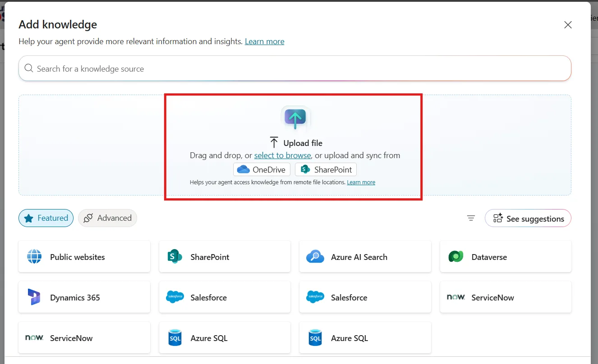Click the SharePoint tile icon in Featured list

175,257
